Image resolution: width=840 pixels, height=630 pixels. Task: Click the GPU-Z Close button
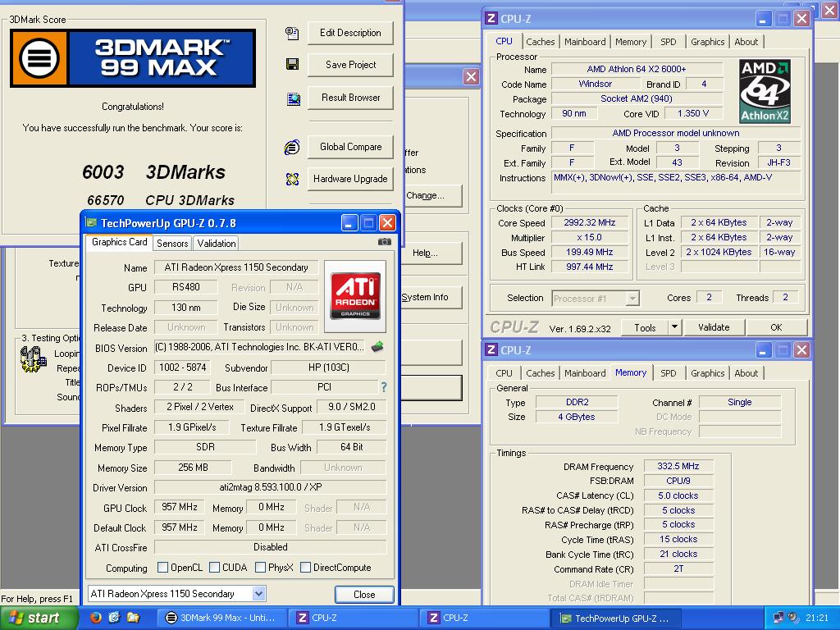point(364,594)
